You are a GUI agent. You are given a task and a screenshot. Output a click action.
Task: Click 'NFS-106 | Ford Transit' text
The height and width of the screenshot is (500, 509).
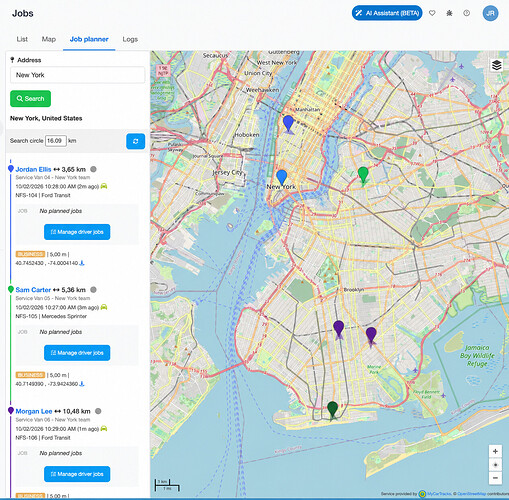[43, 438]
